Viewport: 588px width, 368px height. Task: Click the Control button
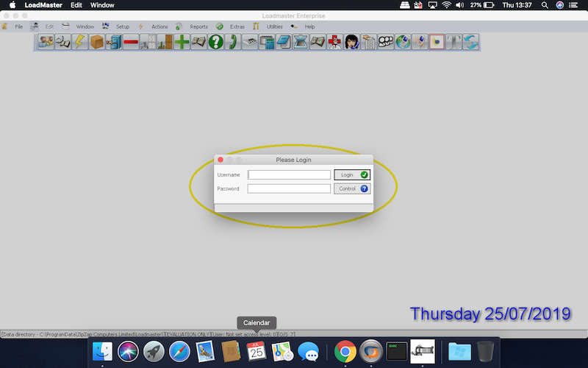tap(352, 188)
